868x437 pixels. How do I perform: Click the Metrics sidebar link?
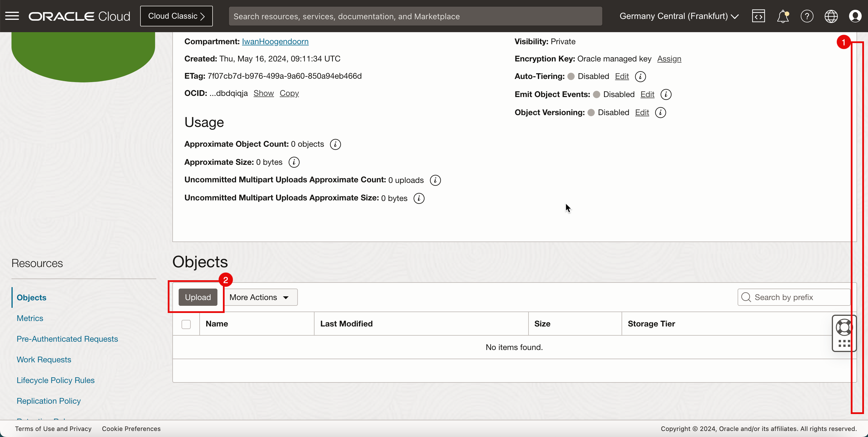pyautogui.click(x=30, y=318)
